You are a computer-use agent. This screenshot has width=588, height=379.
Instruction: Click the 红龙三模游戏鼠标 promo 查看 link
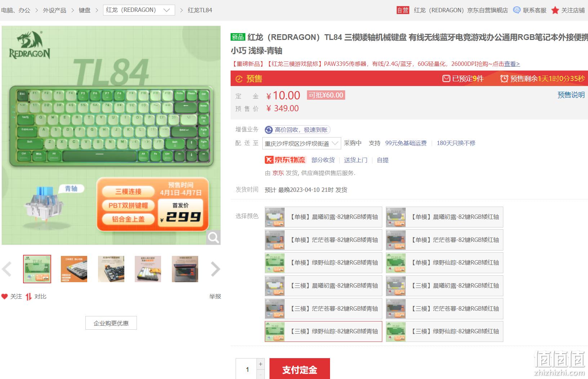click(512, 64)
